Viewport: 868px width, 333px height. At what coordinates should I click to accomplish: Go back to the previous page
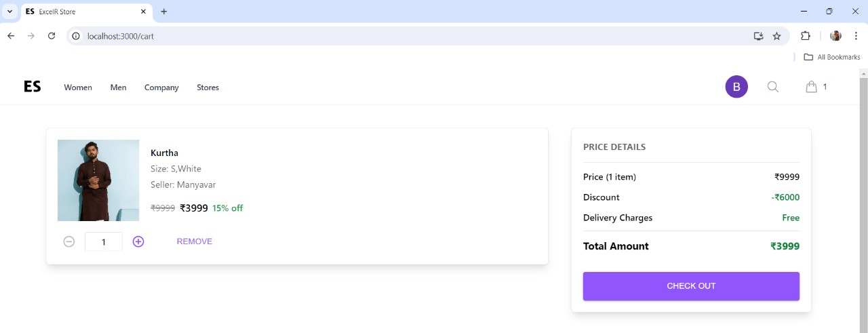point(11,36)
